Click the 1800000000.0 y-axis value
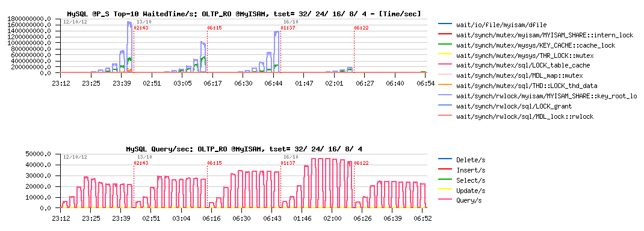This screenshot has height=231, width=644. (x=29, y=19)
